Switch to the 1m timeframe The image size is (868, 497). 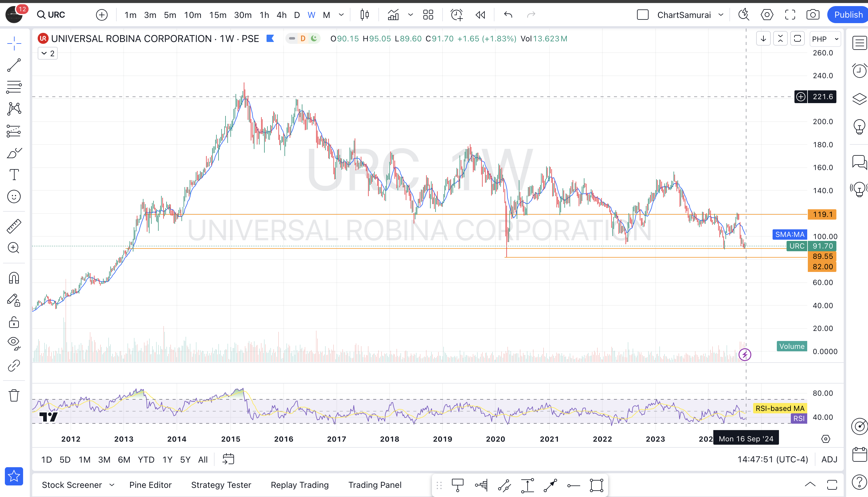[x=130, y=15]
